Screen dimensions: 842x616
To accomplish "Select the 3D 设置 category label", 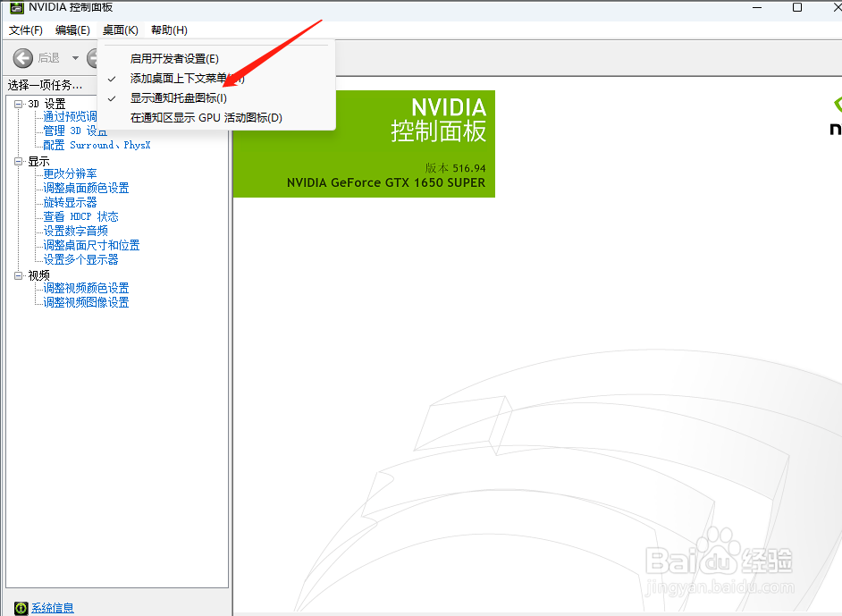I will [46, 104].
